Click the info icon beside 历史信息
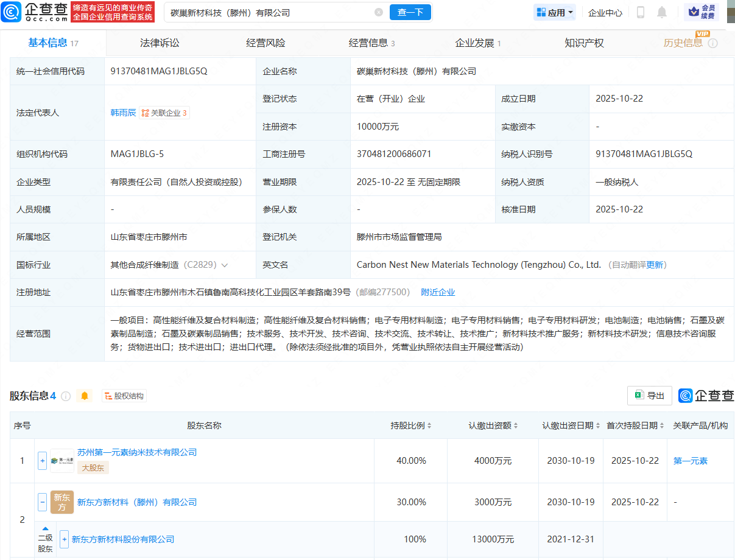Viewport: 735px width, 560px height. 712,43
